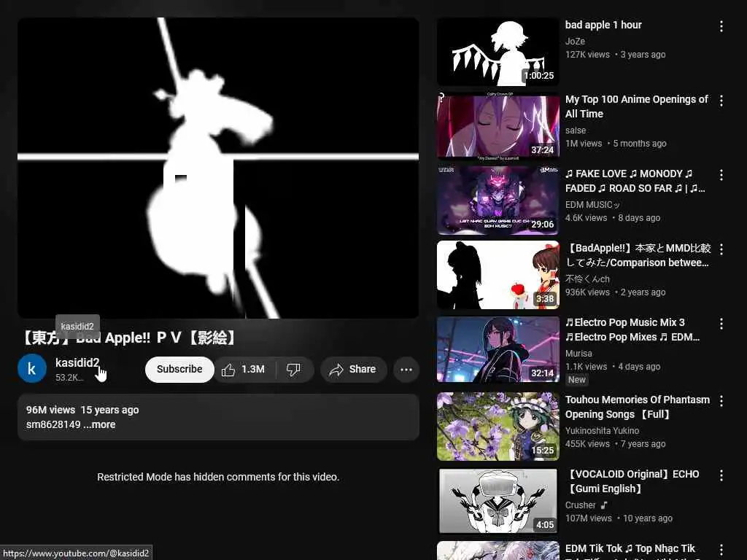Click '455K views 7 years ago' text

pyautogui.click(x=615, y=444)
